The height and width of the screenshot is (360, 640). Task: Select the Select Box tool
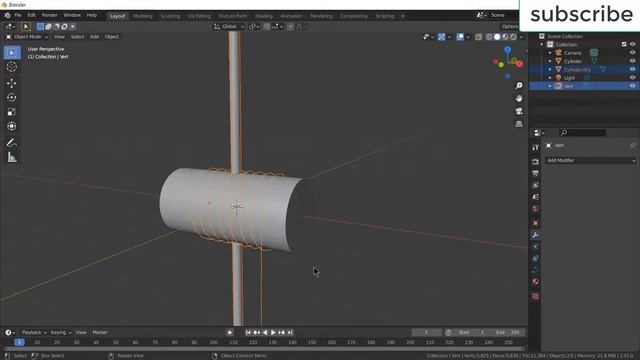[12, 53]
